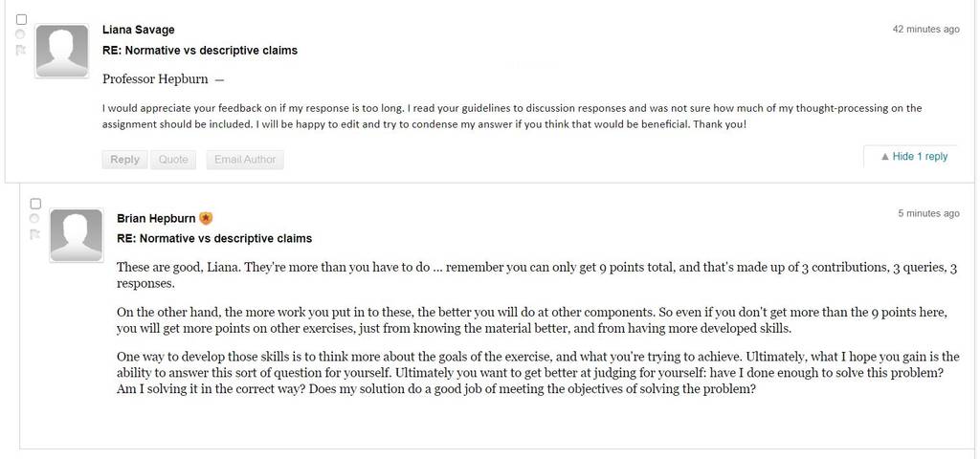The width and height of the screenshot is (980, 459).
Task: Select Liana Savage's post checkbox
Action: [x=21, y=19]
